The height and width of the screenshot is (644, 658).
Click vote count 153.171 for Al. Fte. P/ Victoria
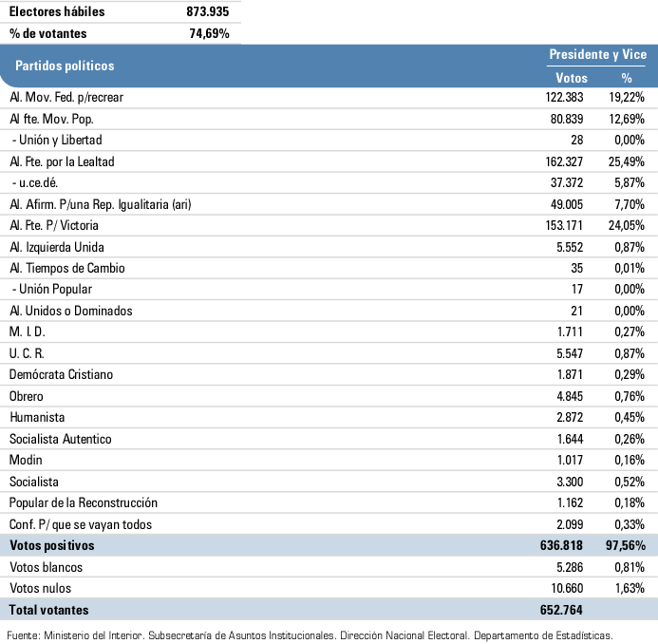(563, 225)
